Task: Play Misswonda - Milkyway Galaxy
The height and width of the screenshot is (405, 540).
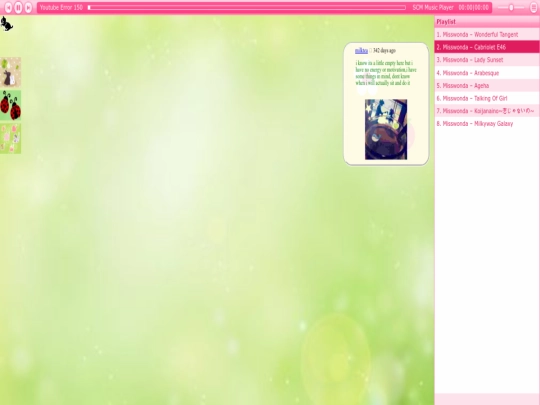Action: 487,124
